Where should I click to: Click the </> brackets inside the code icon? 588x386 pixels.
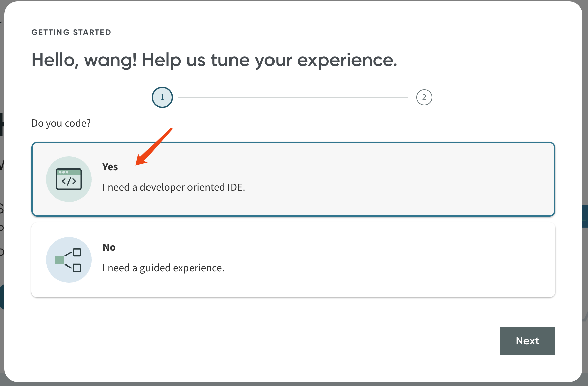[69, 182]
